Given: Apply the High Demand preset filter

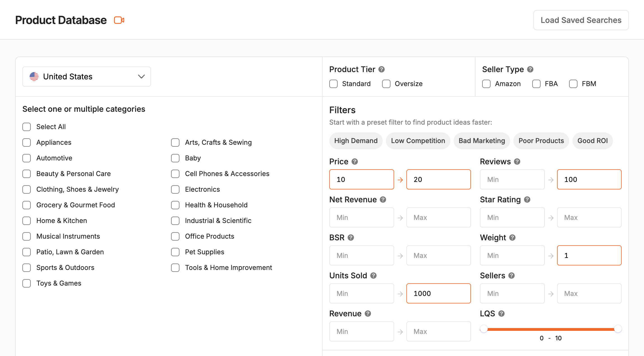Looking at the screenshot, I should click(356, 141).
